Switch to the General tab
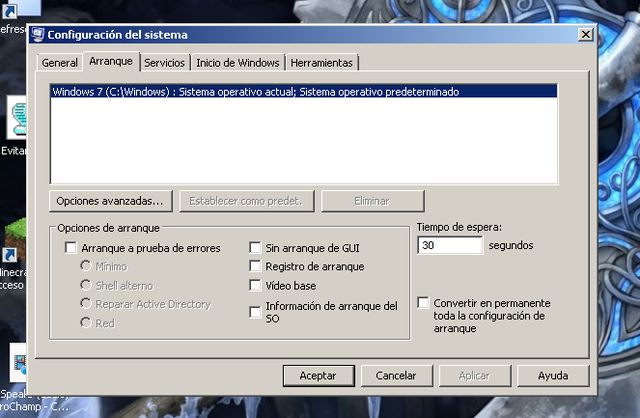 point(60,63)
